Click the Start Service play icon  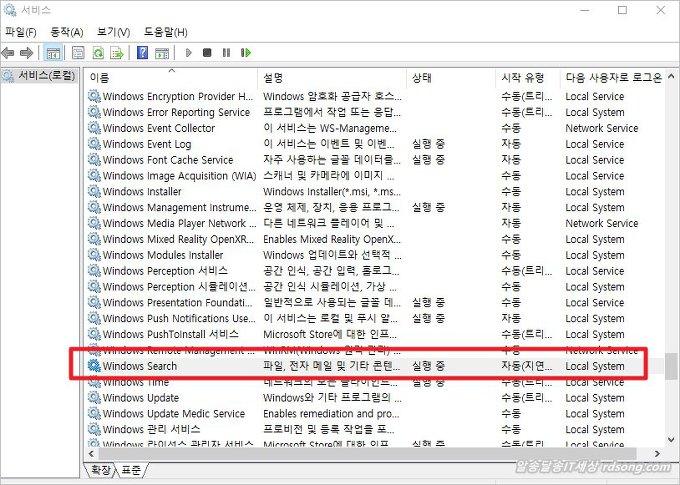point(188,53)
